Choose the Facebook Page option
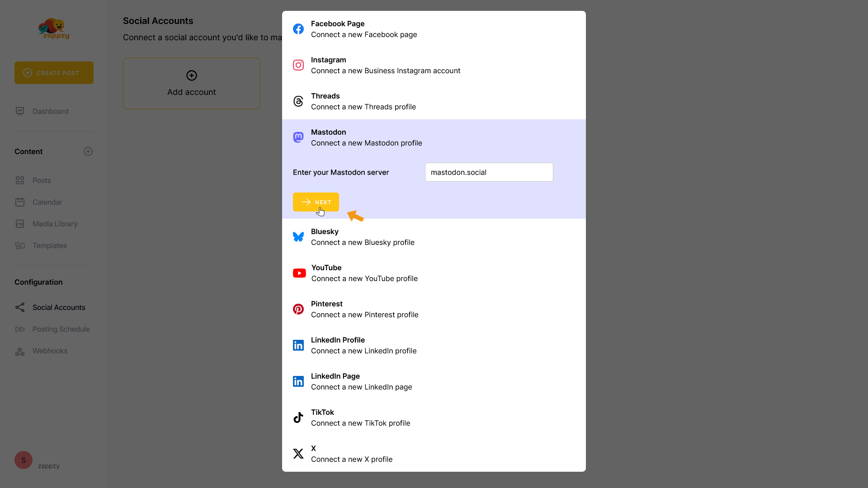868x488 pixels. pos(434,29)
